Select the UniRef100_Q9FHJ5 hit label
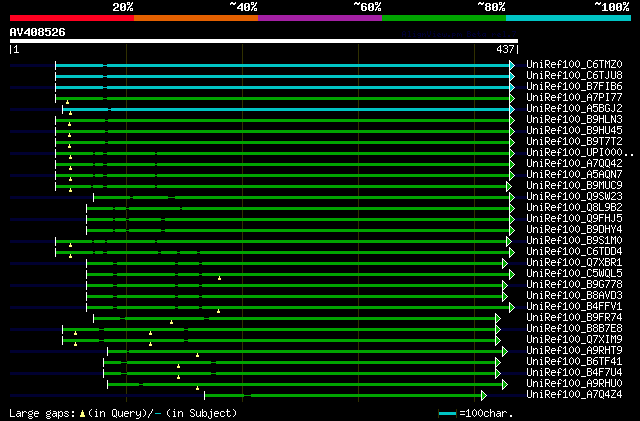The image size is (640, 421). [574, 219]
